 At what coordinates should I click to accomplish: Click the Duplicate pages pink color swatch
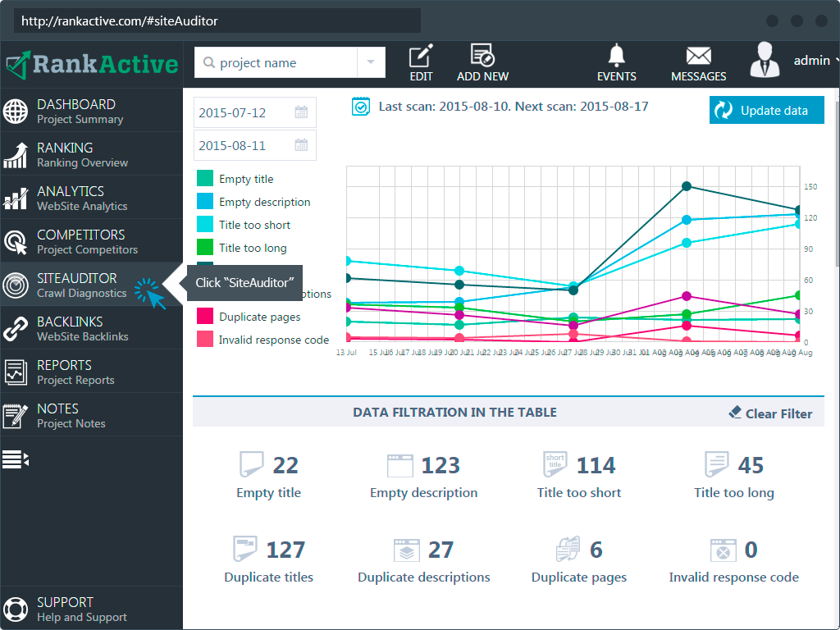(205, 317)
